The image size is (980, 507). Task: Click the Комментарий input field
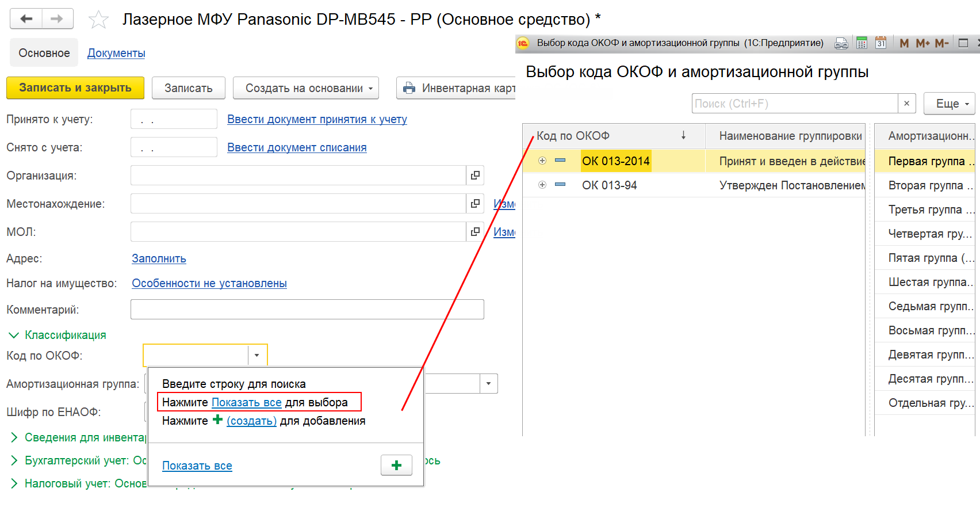click(307, 310)
